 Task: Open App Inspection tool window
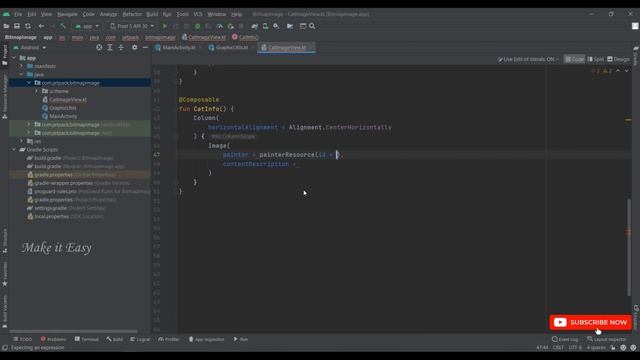click(x=206, y=339)
